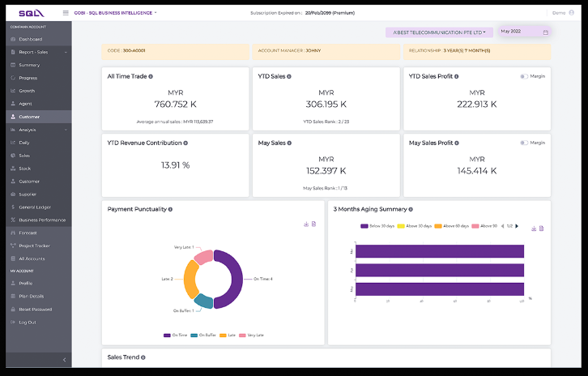Screen dimensions: 588x376
Task: Toggle the On Time legend entry
Action: 175,335
